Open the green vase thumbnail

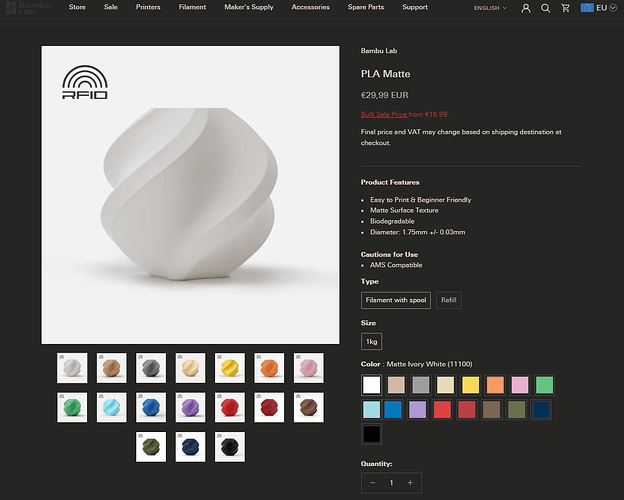tap(72, 407)
